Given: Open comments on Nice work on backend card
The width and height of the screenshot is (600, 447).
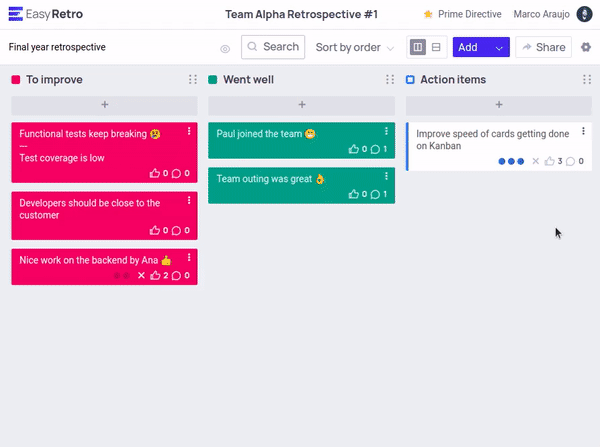Looking at the screenshot, I should coord(176,276).
